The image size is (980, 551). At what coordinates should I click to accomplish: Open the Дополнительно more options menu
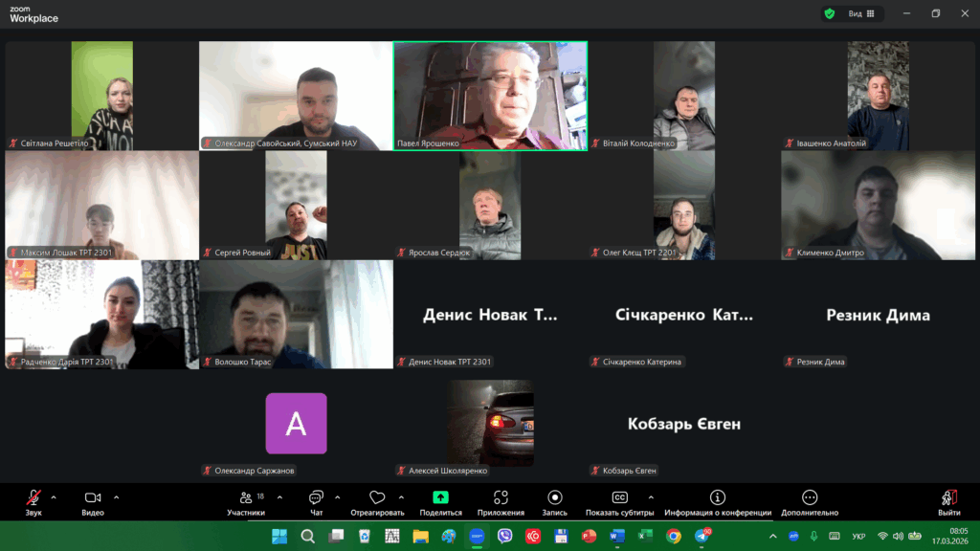810,501
